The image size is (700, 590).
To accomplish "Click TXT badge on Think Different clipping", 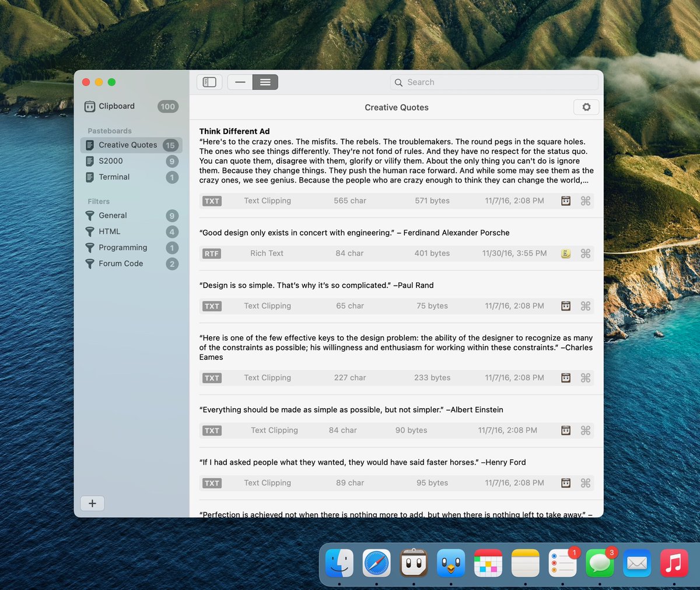I will click(x=212, y=201).
